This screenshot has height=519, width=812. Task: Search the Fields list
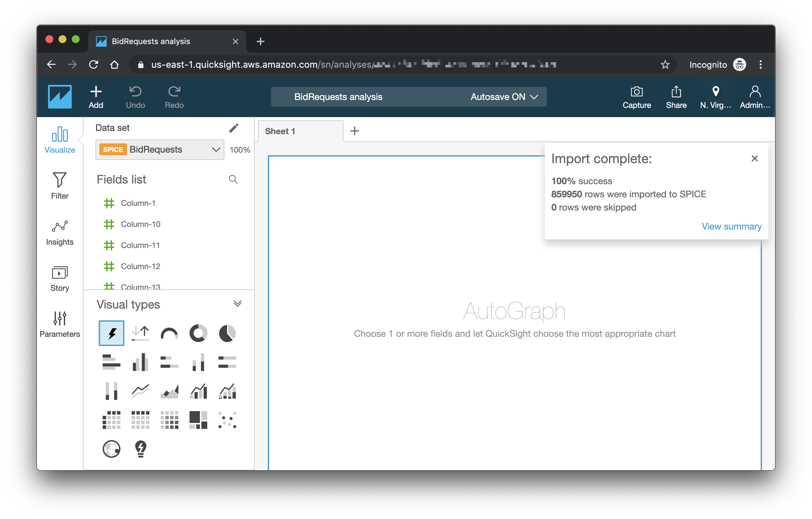[233, 179]
